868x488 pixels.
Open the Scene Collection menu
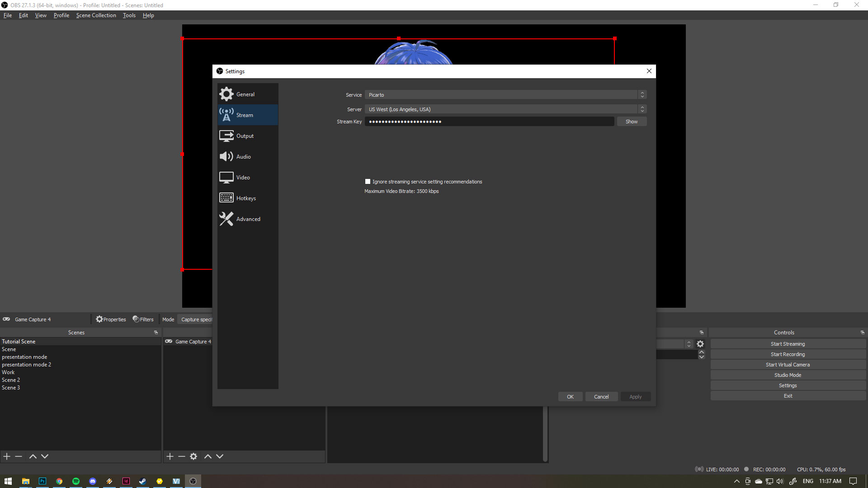click(x=96, y=15)
